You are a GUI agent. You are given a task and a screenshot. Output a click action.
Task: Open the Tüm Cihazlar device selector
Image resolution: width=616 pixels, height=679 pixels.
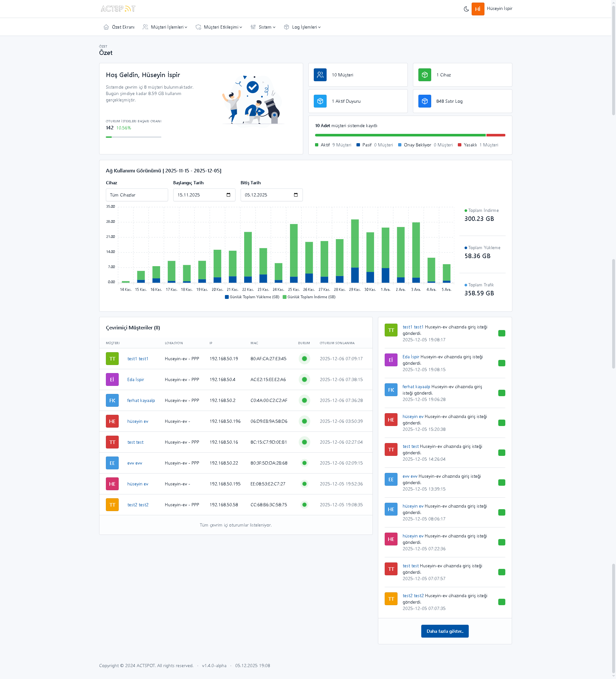(x=137, y=195)
